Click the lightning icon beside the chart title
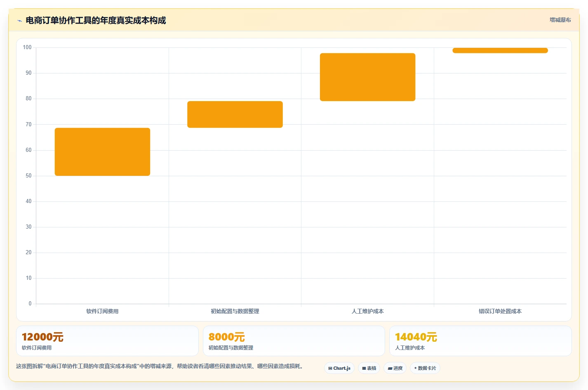Screen dimensions: 588x390 tap(19, 21)
